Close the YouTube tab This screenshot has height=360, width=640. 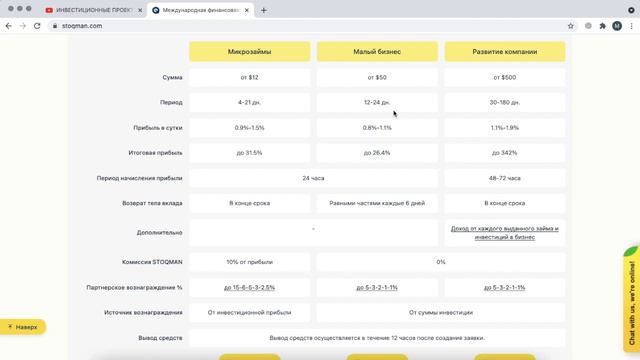(140, 10)
